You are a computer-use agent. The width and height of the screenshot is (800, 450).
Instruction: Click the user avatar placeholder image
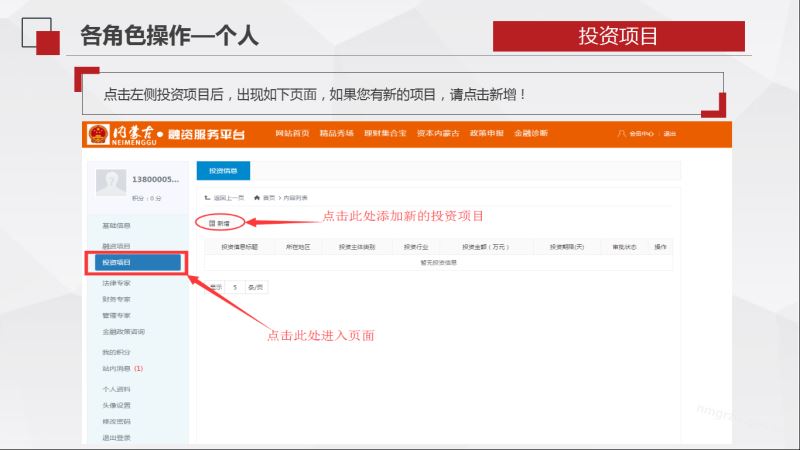(x=110, y=180)
